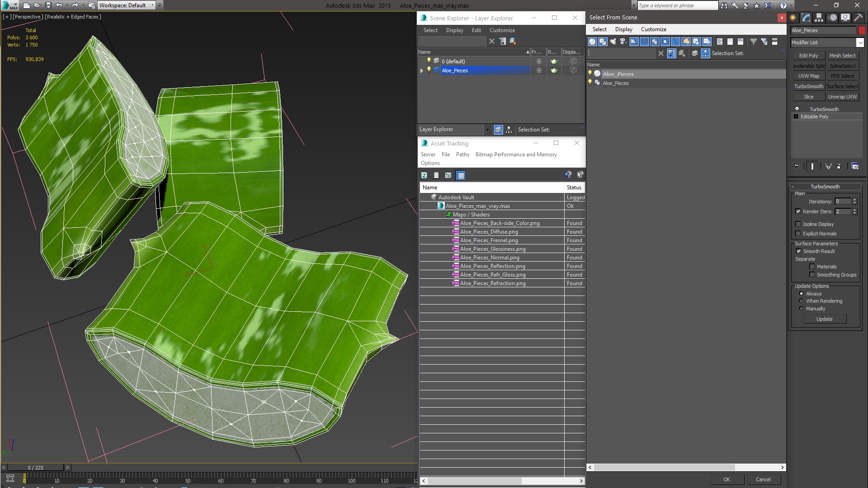The width and height of the screenshot is (868, 488).
Task: Open the Paths menu in Asset Tracking
Action: tap(462, 155)
